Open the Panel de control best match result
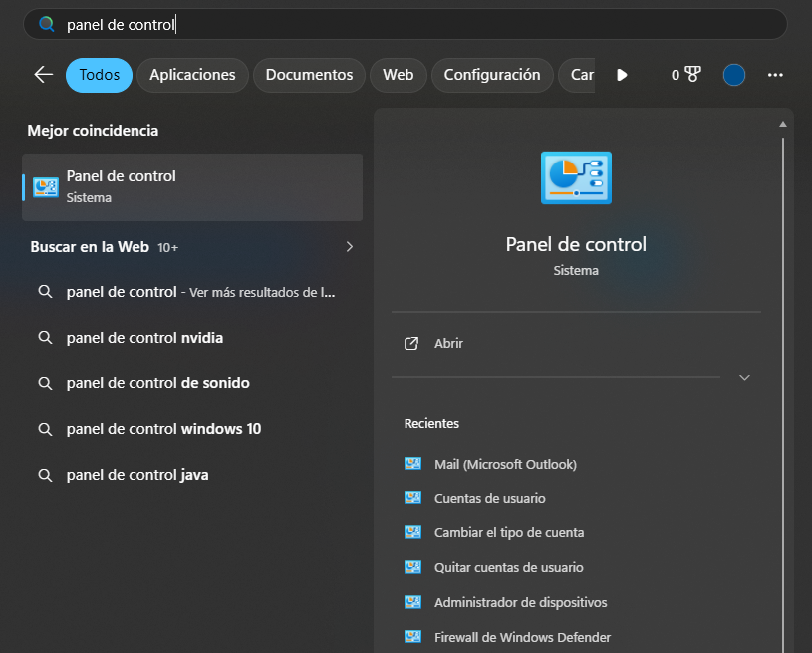This screenshot has height=653, width=812. click(192, 187)
